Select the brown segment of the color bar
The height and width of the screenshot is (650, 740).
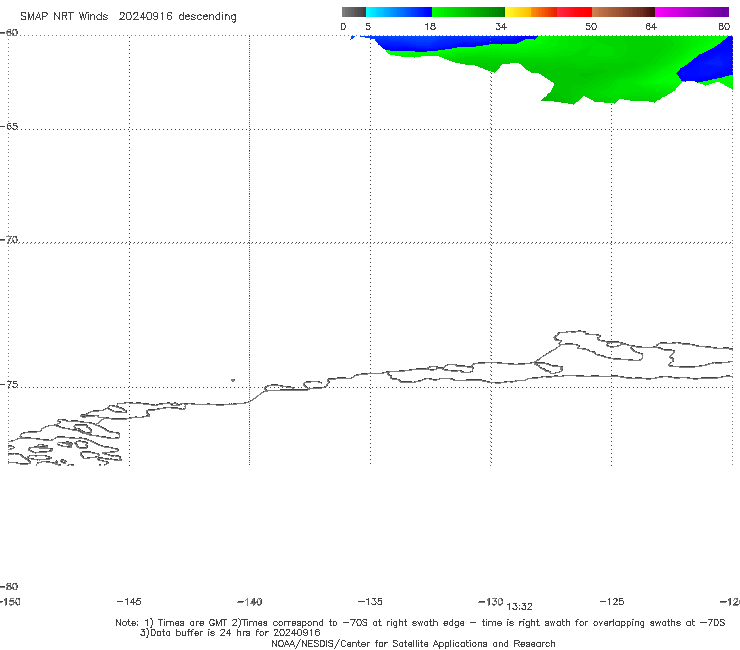tap(623, 12)
